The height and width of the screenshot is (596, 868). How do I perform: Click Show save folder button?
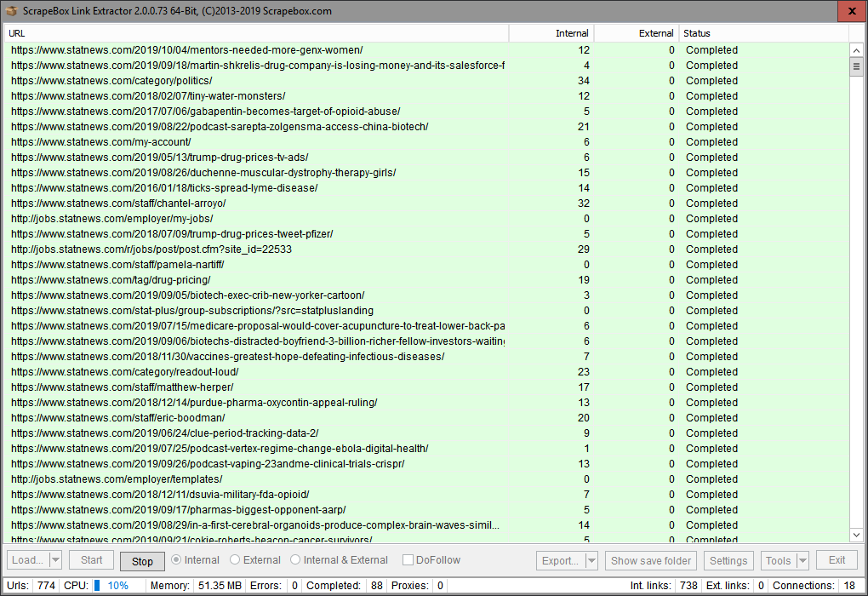[x=651, y=560]
